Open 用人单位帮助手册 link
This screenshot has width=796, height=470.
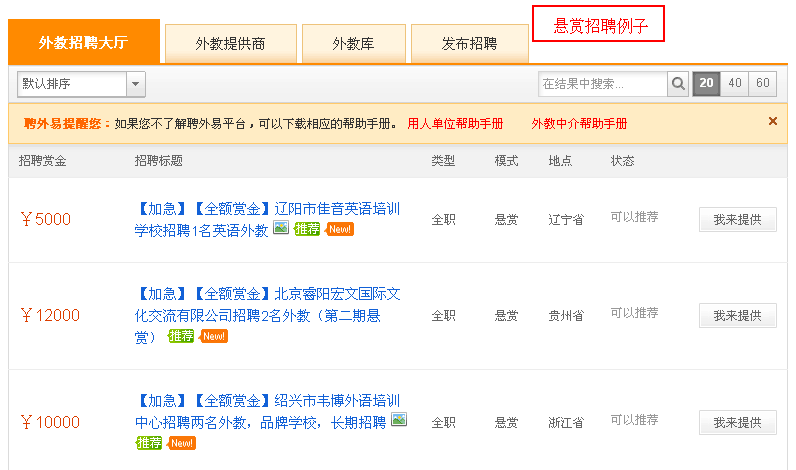(x=455, y=124)
